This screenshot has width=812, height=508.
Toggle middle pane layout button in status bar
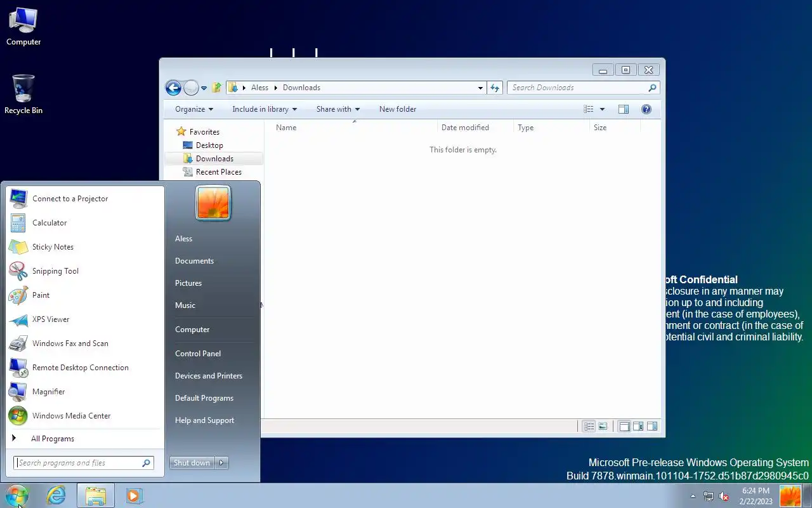[x=638, y=427]
